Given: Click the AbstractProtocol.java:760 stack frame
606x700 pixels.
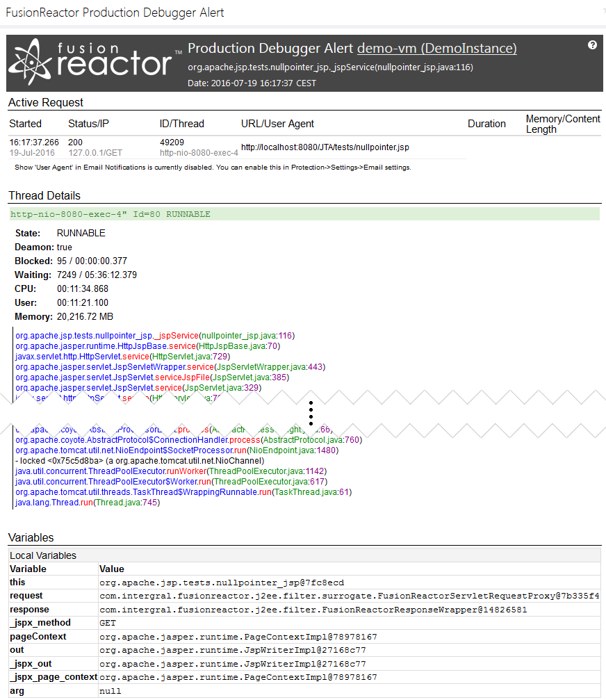Looking at the screenshot, I should (x=189, y=440).
